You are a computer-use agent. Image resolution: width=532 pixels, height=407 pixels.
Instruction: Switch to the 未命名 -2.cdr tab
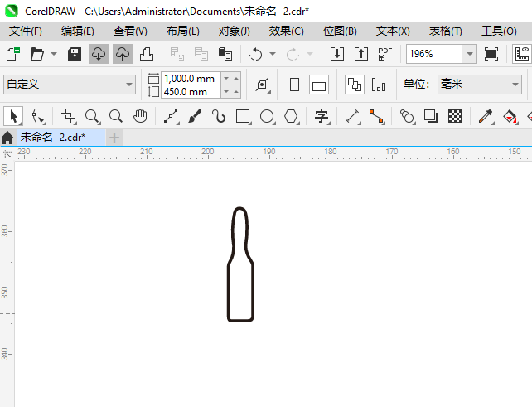[61, 137]
